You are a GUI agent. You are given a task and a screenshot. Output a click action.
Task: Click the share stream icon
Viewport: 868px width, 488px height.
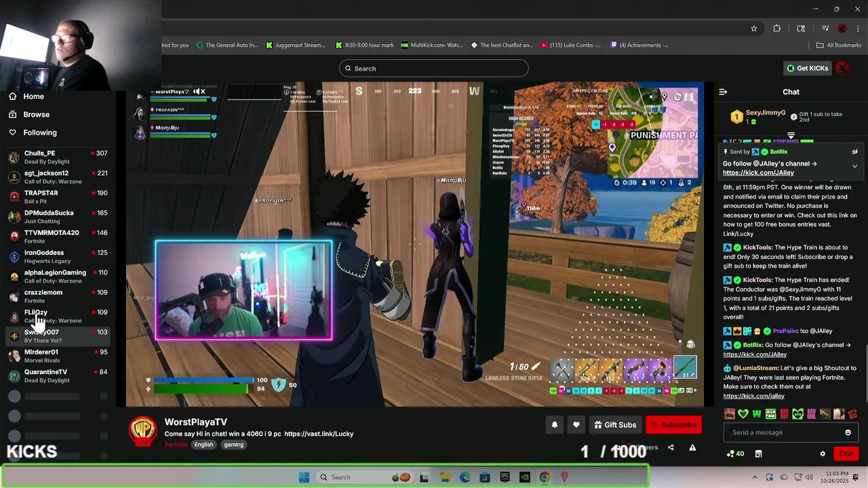pyautogui.click(x=671, y=447)
